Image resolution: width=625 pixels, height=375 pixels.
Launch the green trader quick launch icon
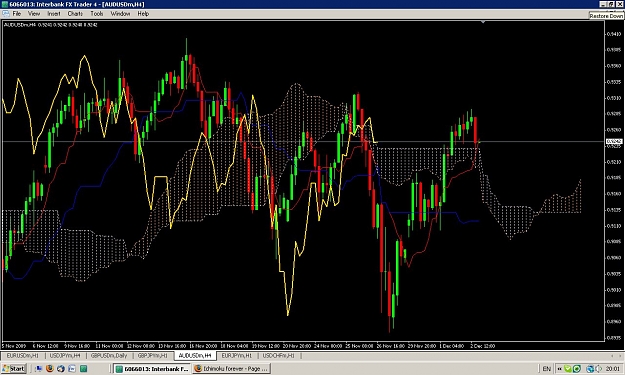click(83, 369)
